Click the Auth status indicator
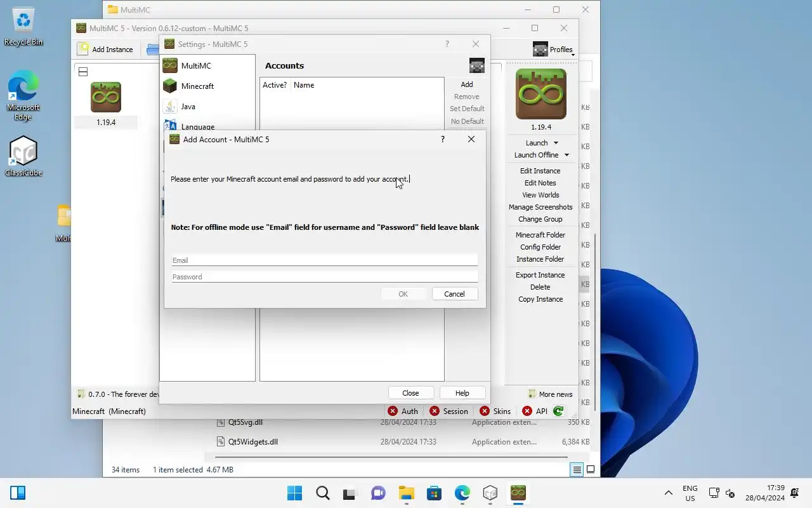 [x=403, y=411]
